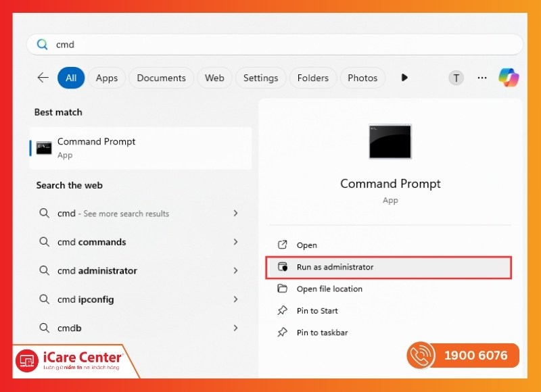Open the Copilot icon
541x392 pixels.
509,78
